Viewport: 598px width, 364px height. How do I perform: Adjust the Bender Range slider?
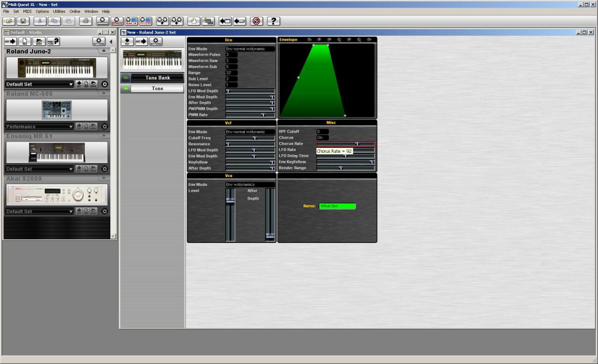pos(346,168)
